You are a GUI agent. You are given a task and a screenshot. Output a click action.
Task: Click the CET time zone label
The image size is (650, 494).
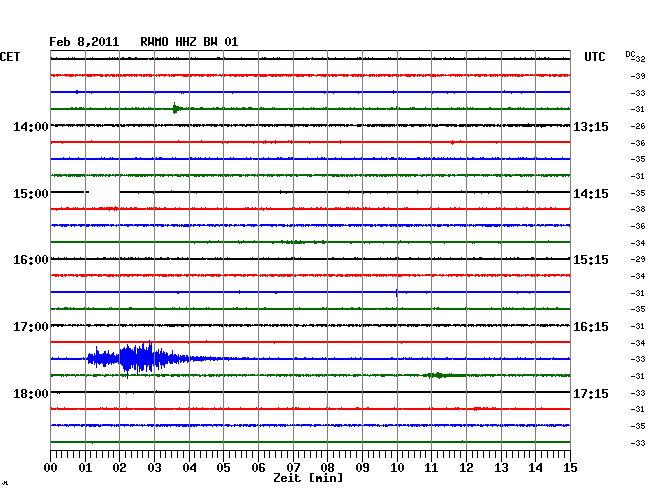(x=10, y=57)
